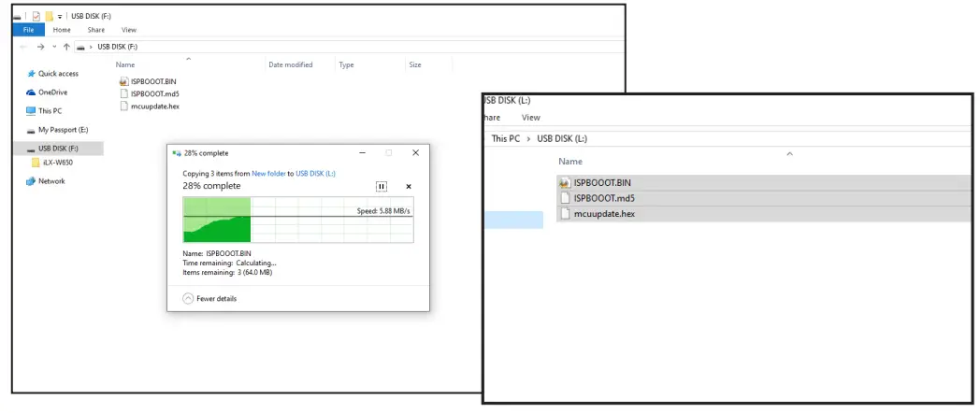Click the ISPBOOOT.md5 file icon in the L: window
Image resolution: width=980 pixels, height=413 pixels.
pyautogui.click(x=565, y=199)
